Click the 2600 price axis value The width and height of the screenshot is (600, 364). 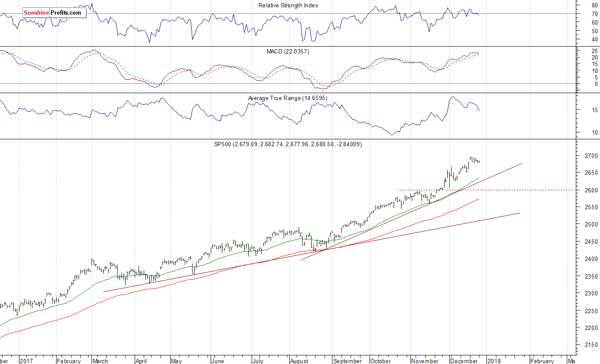click(591, 190)
